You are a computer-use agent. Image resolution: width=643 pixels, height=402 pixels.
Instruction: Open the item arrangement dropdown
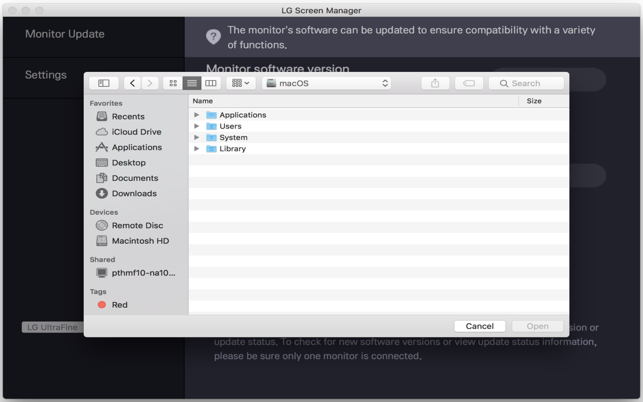(x=241, y=83)
